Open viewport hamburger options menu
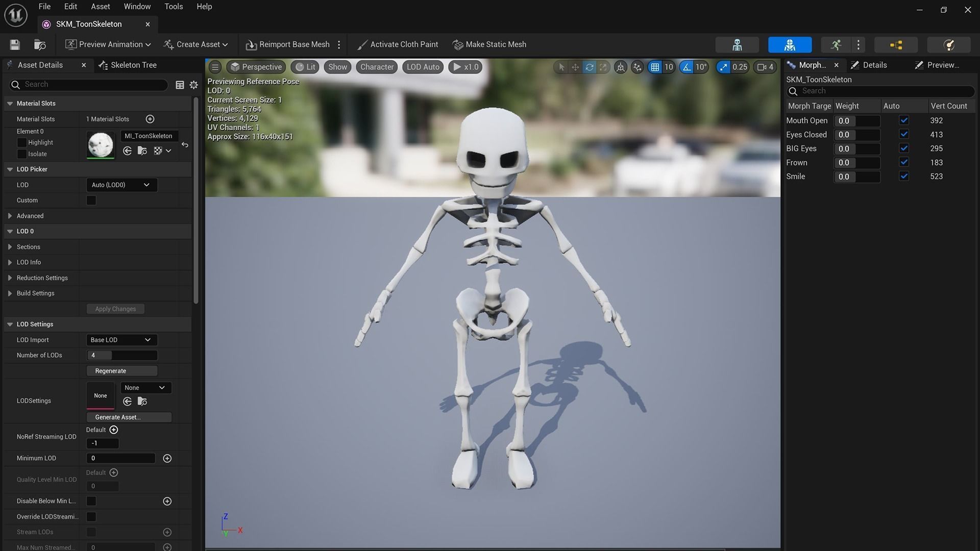The width and height of the screenshot is (980, 551). pos(215,67)
